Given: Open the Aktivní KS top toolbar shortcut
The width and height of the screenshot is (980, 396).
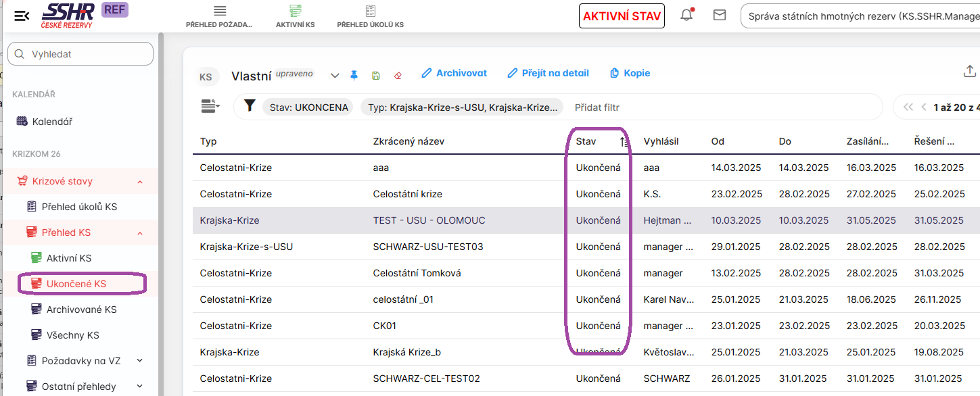Looking at the screenshot, I should (x=295, y=16).
